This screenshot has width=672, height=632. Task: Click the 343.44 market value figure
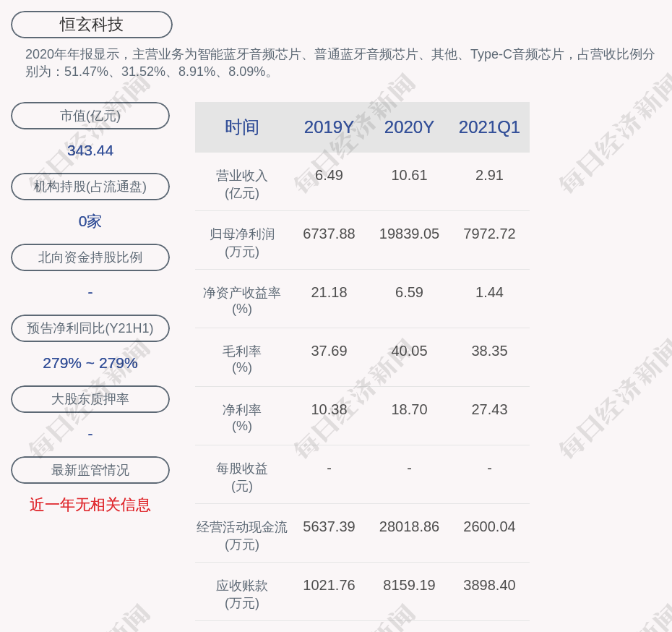coord(90,150)
